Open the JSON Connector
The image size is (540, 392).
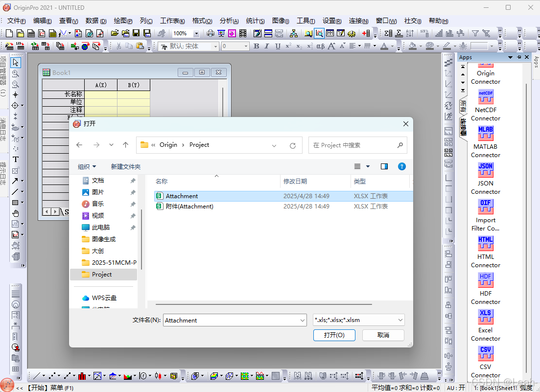[x=485, y=170]
